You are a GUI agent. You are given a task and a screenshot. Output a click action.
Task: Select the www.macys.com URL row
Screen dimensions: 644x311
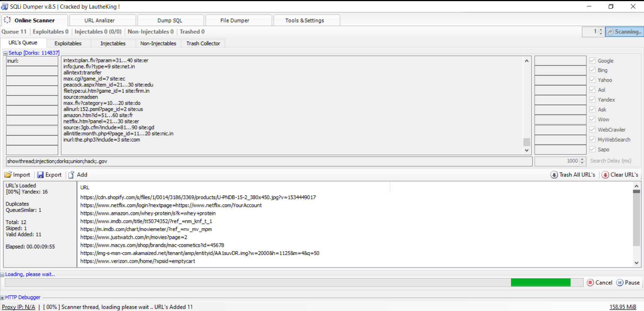[x=152, y=245]
